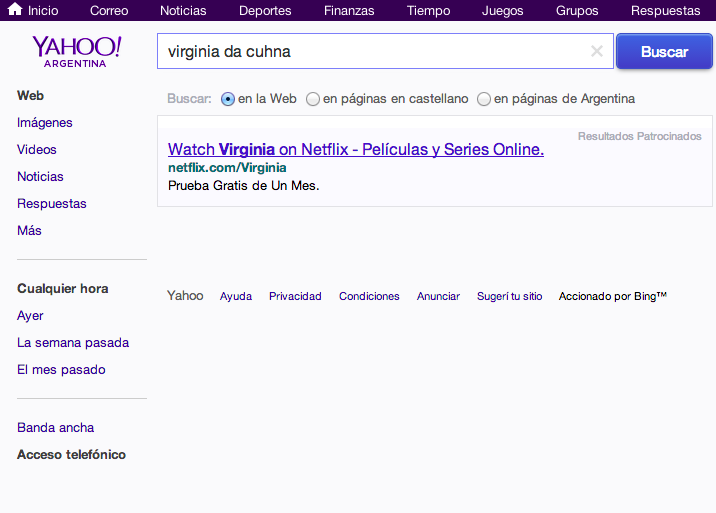Expand Más search categories in sidebar
716x513 pixels.
point(29,230)
